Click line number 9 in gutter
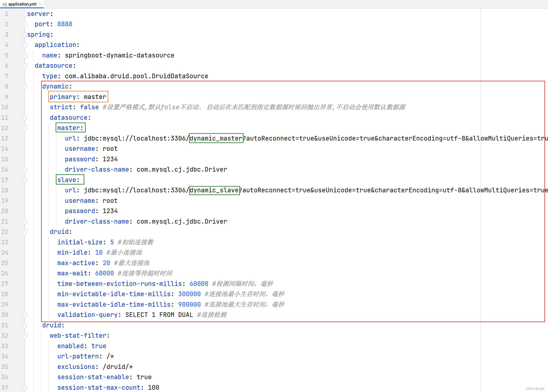 pyautogui.click(x=7, y=97)
